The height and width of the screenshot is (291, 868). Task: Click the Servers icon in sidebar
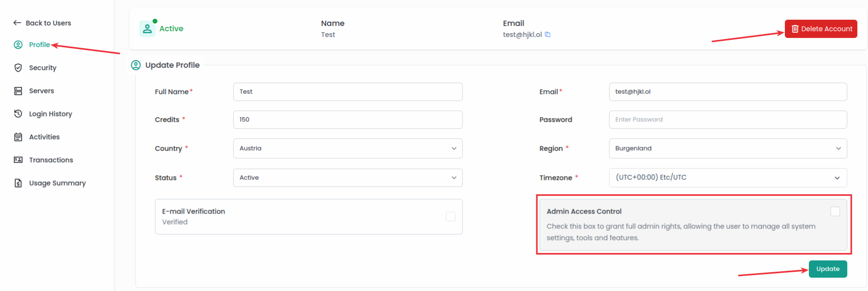click(x=18, y=91)
